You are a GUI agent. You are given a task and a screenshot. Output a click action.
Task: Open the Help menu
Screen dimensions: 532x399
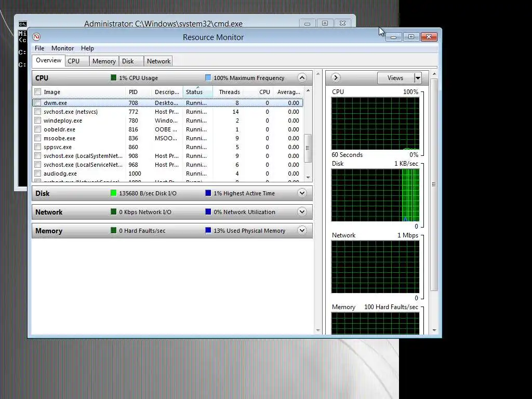pyautogui.click(x=87, y=48)
